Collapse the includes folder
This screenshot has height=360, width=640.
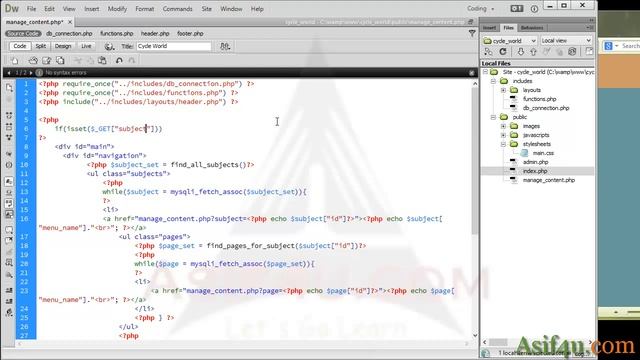coord(493,81)
